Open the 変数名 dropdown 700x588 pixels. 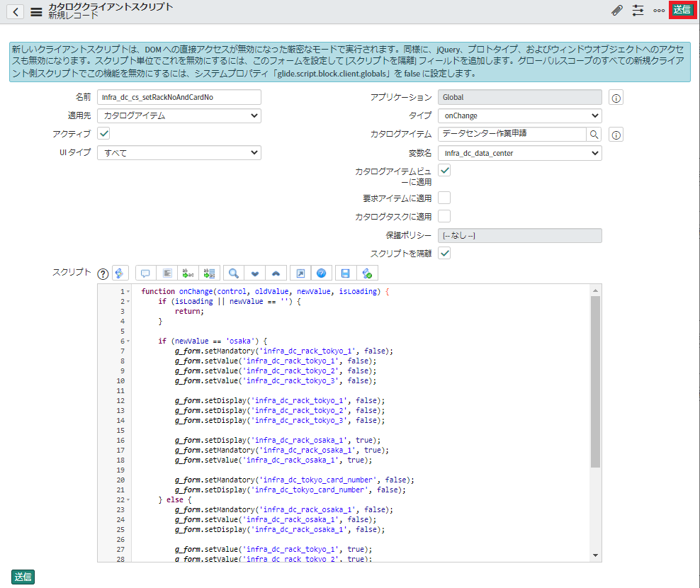(x=519, y=153)
